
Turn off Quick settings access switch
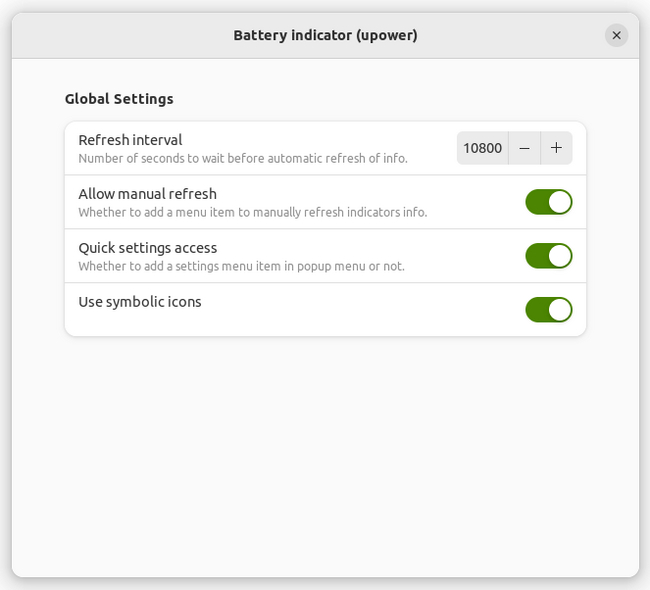[x=548, y=256]
